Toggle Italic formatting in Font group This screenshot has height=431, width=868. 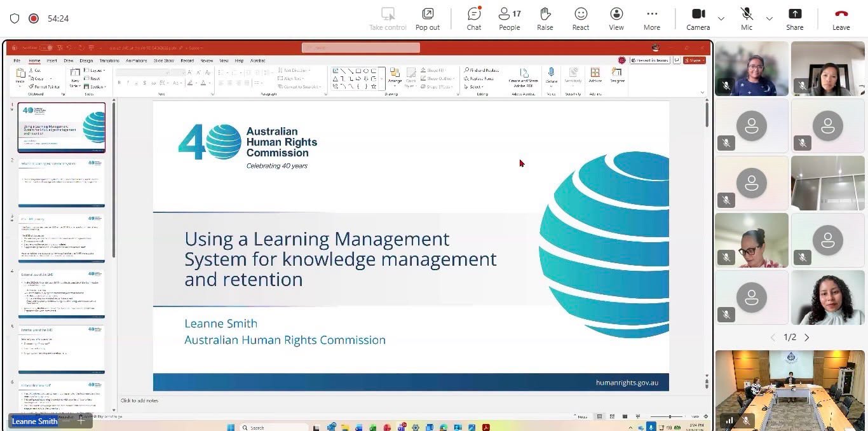[128, 83]
